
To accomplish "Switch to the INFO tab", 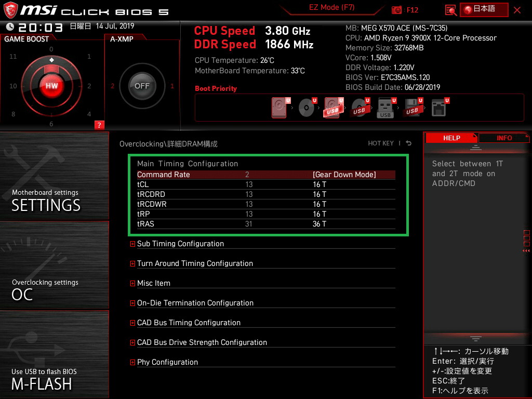I will (x=504, y=138).
